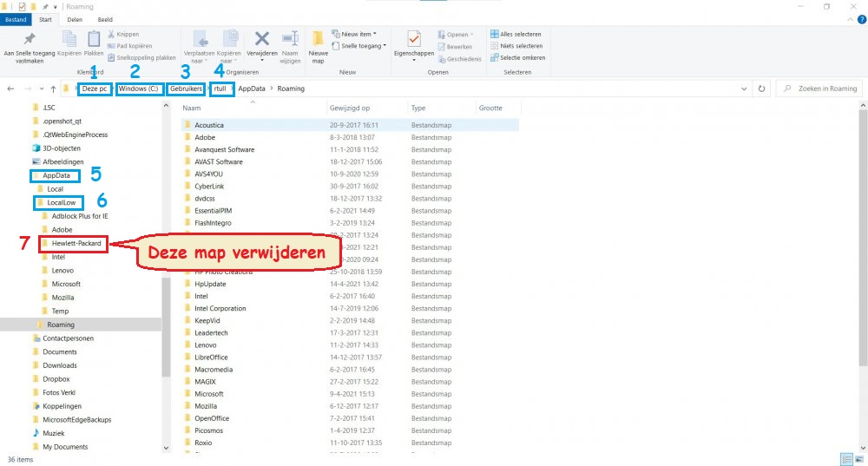Click Selectie omkeren in the ribbon

(x=522, y=57)
